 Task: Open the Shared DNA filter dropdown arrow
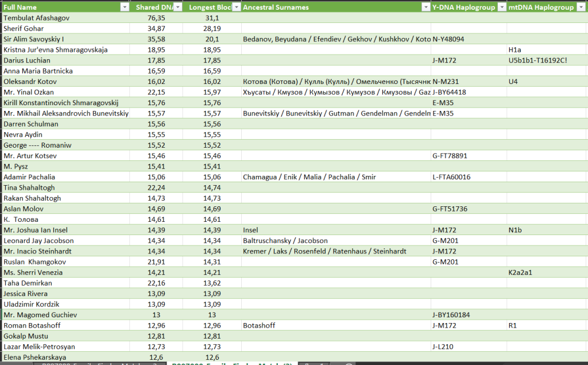coord(178,7)
